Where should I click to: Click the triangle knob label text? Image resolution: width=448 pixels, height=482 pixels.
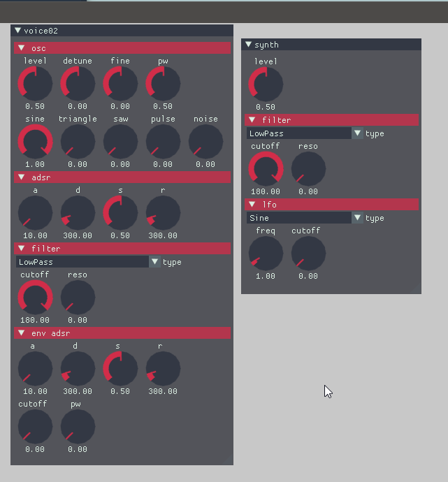click(78, 119)
